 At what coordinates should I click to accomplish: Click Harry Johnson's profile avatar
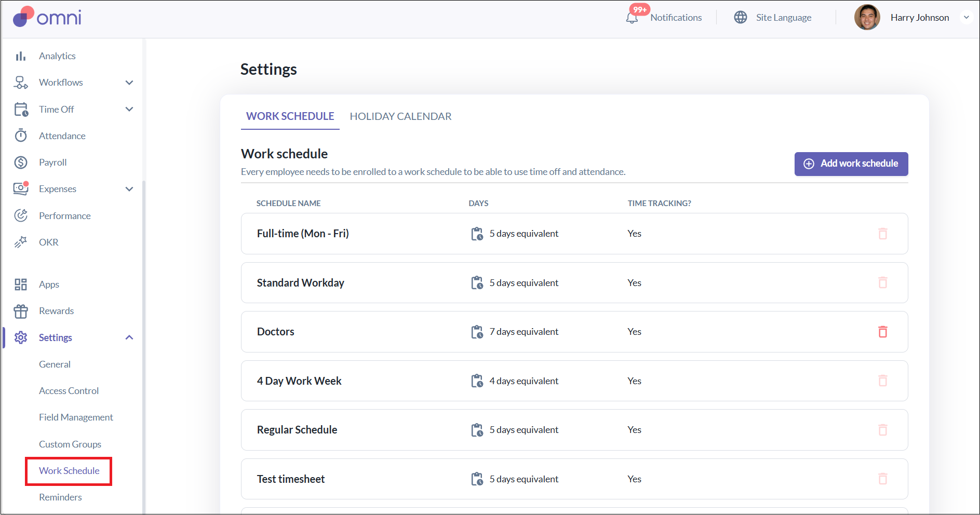(867, 17)
